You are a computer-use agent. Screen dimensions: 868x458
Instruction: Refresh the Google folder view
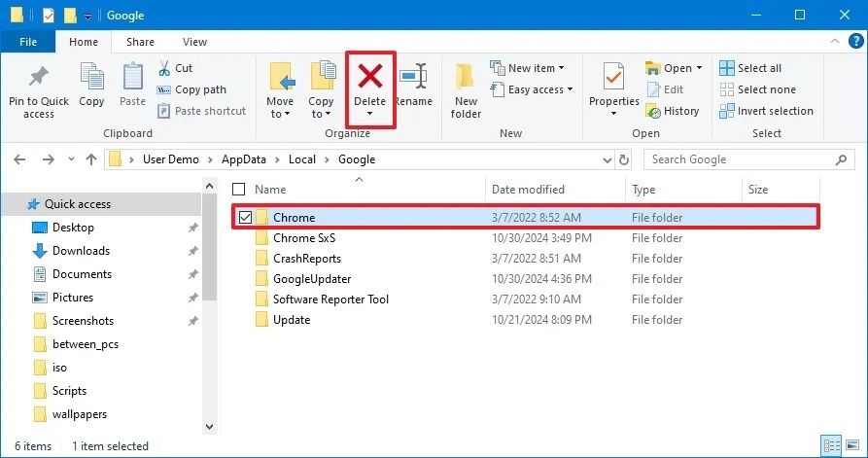coord(624,160)
